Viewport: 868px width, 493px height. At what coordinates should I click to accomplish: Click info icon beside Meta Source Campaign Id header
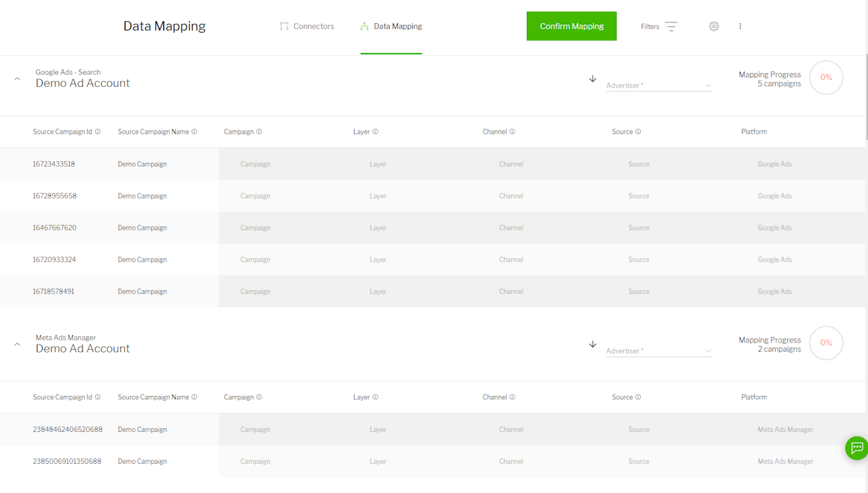[x=98, y=397]
